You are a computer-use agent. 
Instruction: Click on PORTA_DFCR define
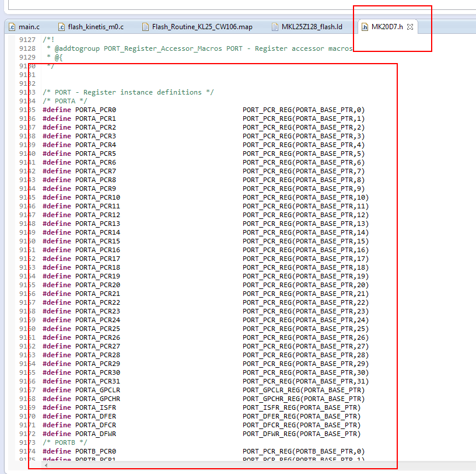(x=96, y=425)
